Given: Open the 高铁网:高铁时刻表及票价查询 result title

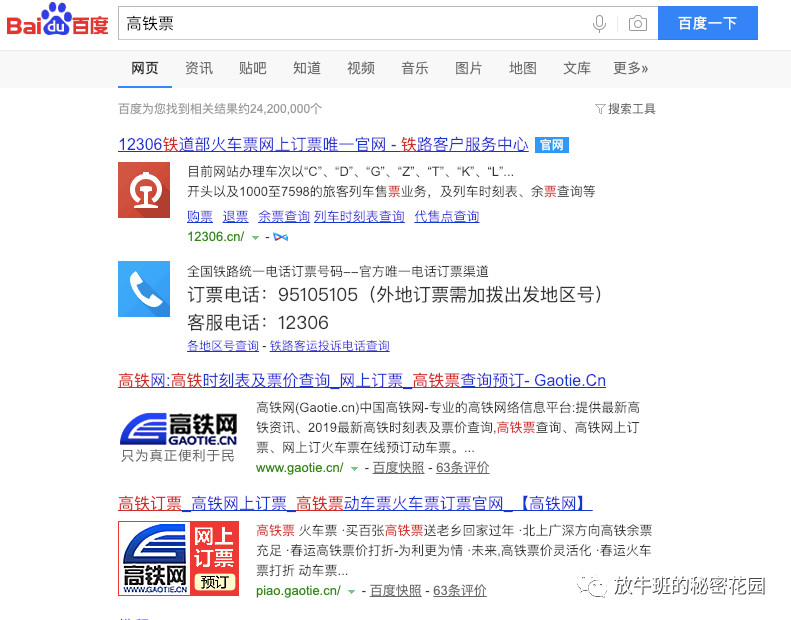Looking at the screenshot, I should 362,380.
